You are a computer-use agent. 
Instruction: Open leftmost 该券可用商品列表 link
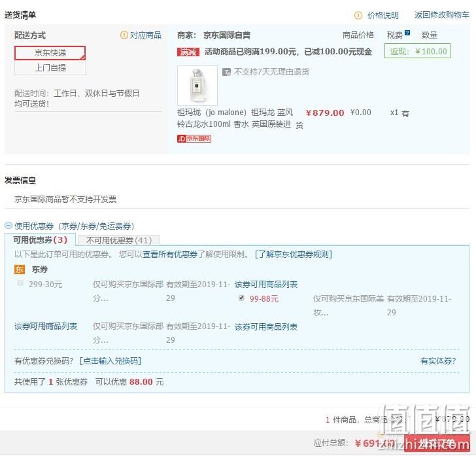(46, 326)
